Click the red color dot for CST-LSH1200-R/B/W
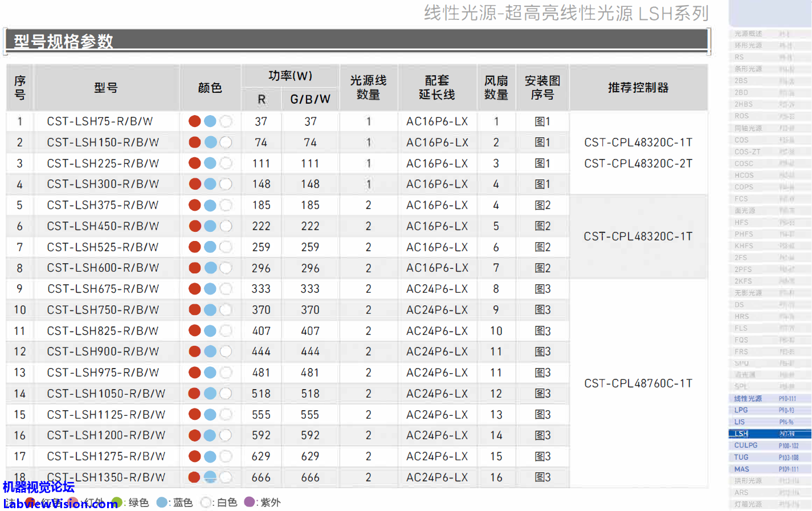The height and width of the screenshot is (511, 812). point(194,435)
